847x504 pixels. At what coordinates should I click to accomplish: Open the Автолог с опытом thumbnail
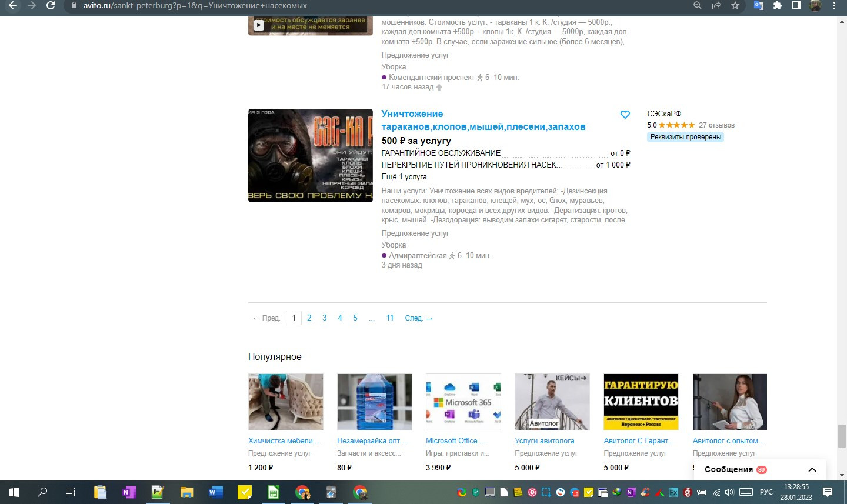tap(730, 402)
